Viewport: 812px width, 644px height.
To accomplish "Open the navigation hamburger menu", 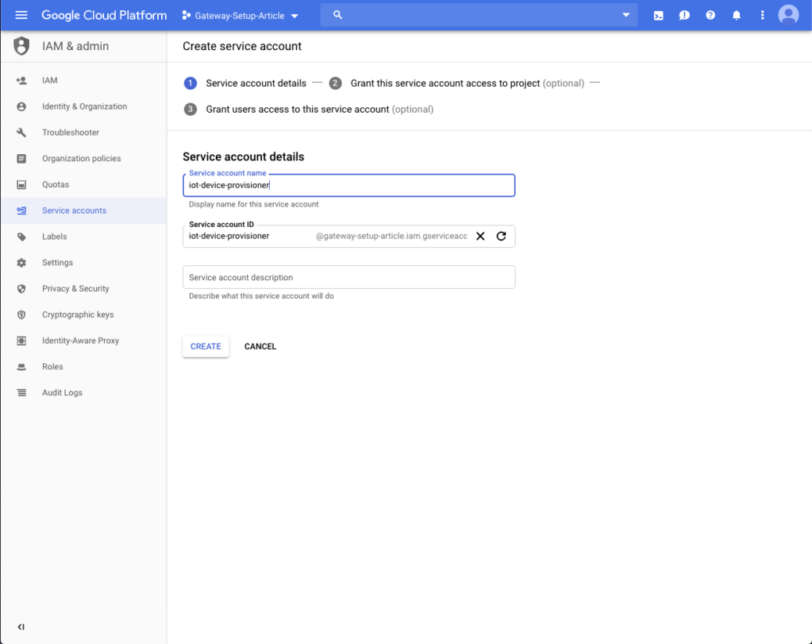I will click(x=21, y=15).
